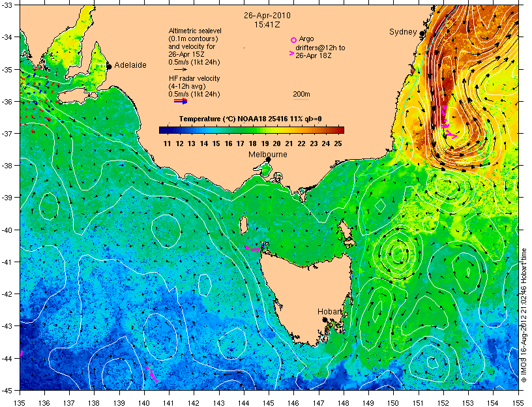Click the green section of colorbar above 18
Screen dimensions: 532x407
coord(252,130)
